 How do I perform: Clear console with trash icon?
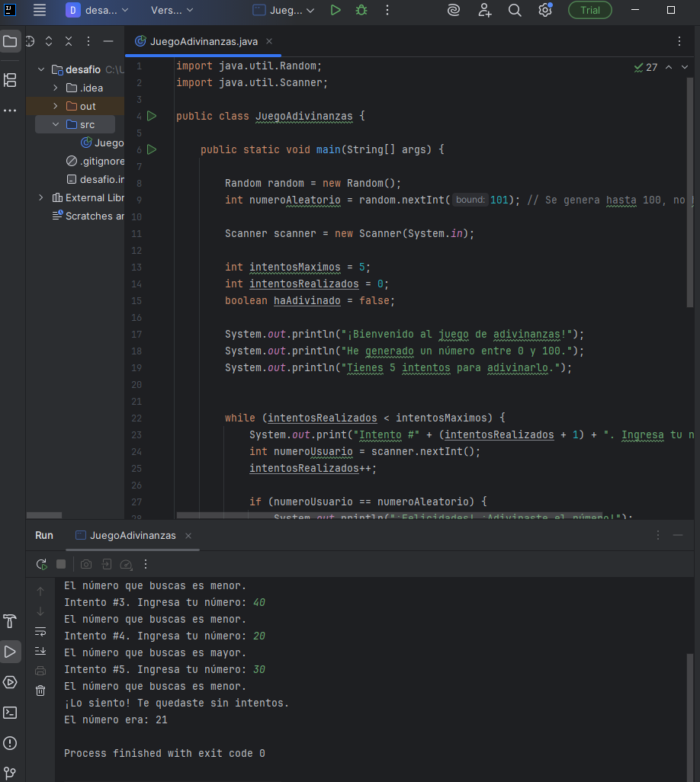click(40, 691)
